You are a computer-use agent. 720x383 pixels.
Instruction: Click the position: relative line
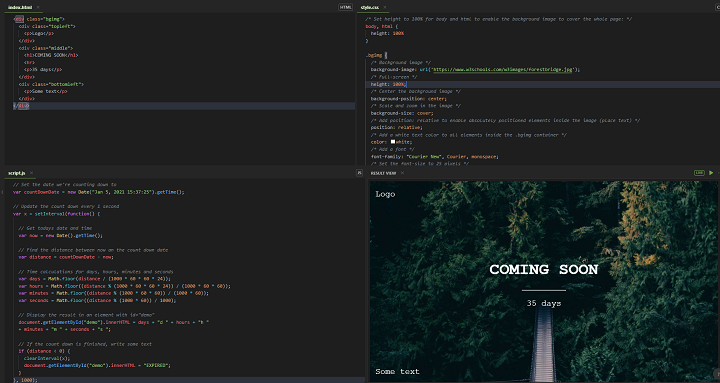coord(396,128)
